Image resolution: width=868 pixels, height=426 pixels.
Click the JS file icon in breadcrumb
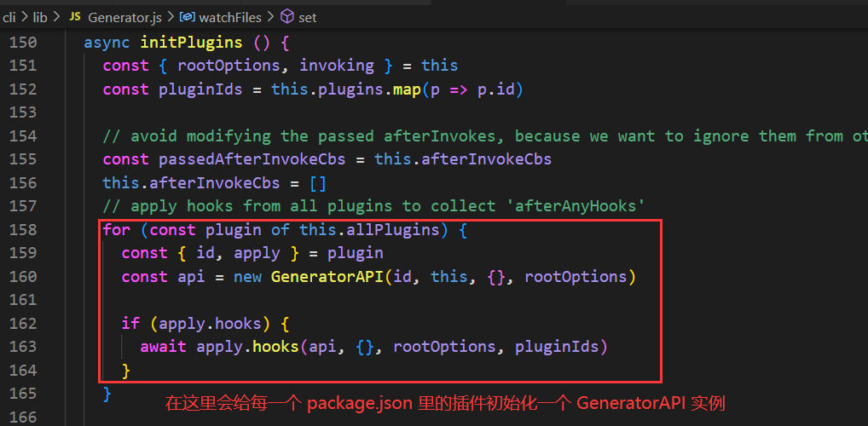click(x=75, y=17)
